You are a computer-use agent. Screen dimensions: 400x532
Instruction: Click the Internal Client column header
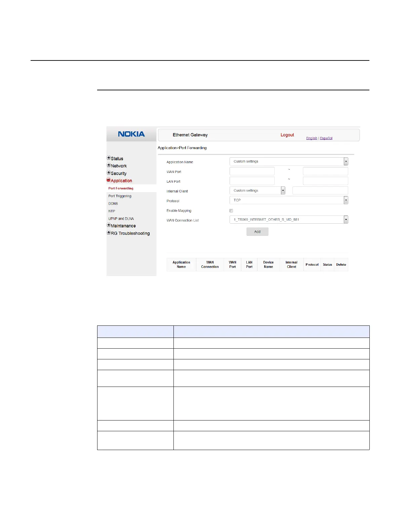click(x=291, y=265)
